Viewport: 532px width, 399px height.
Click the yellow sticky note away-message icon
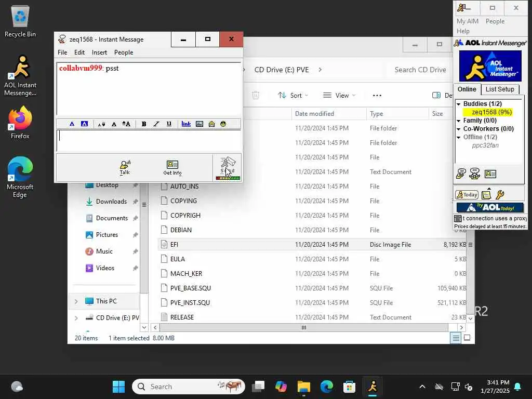coord(486,194)
